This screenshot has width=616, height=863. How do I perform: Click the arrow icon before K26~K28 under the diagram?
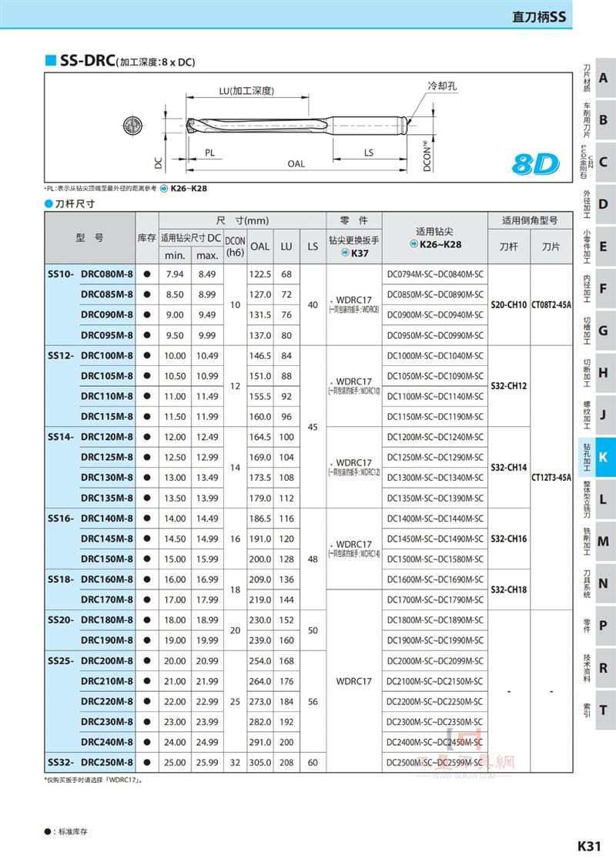164,188
